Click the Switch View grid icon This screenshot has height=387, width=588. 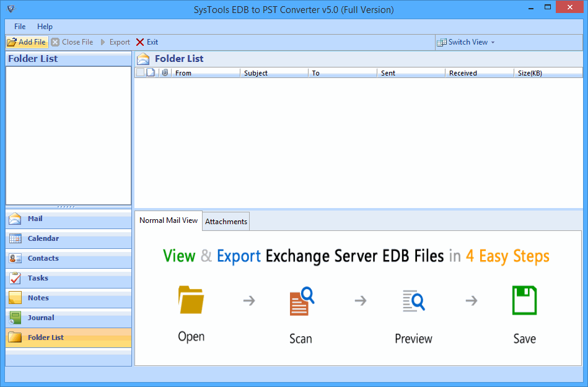pyautogui.click(x=442, y=42)
